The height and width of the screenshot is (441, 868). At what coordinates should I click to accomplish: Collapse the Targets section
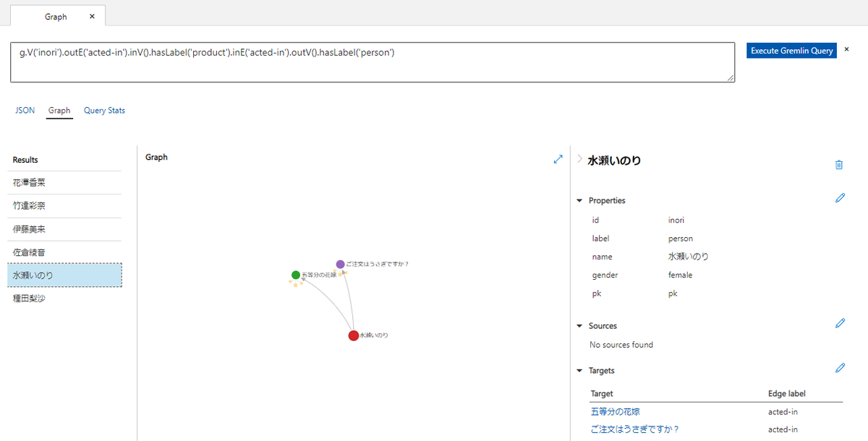click(x=579, y=370)
